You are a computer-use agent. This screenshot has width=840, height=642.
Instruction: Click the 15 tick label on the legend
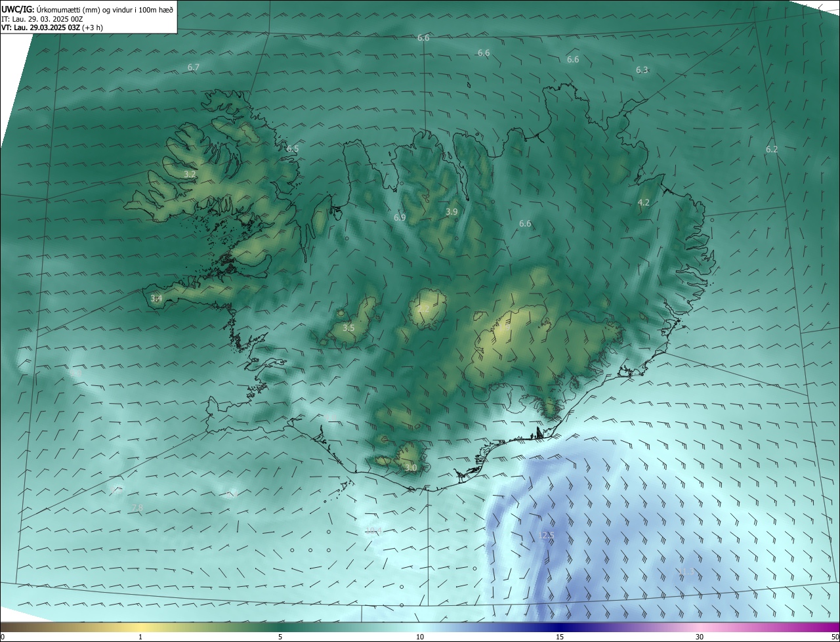pos(560,637)
